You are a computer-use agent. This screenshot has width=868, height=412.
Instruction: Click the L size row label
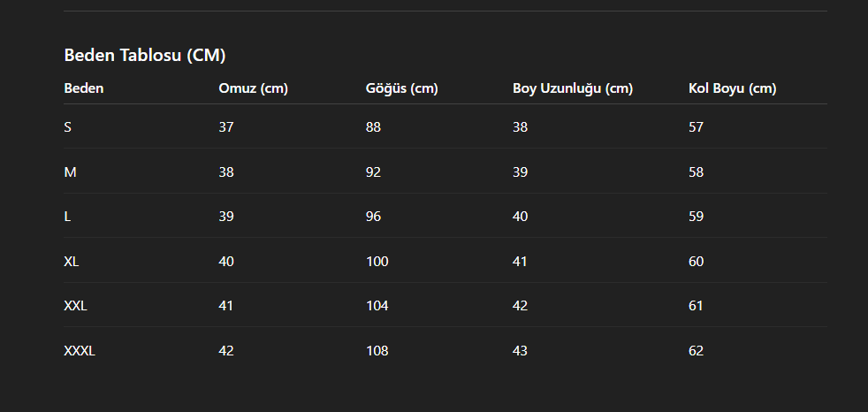pyautogui.click(x=67, y=217)
